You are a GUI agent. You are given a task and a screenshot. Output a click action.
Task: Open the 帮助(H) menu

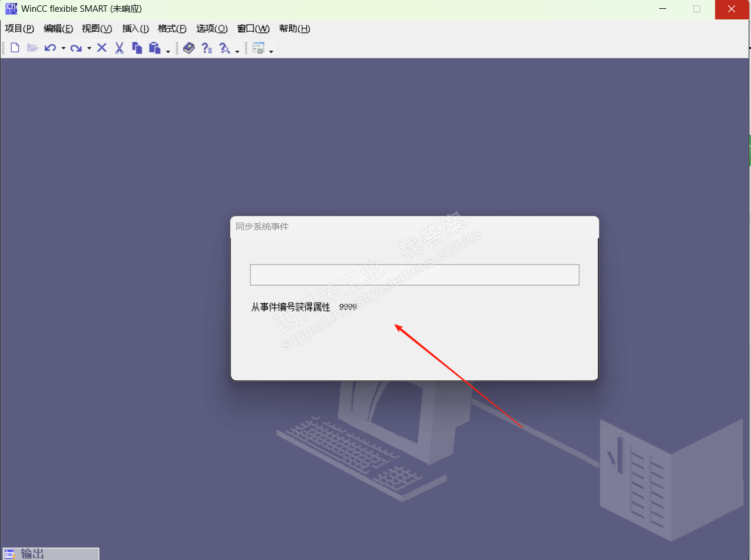coord(295,29)
